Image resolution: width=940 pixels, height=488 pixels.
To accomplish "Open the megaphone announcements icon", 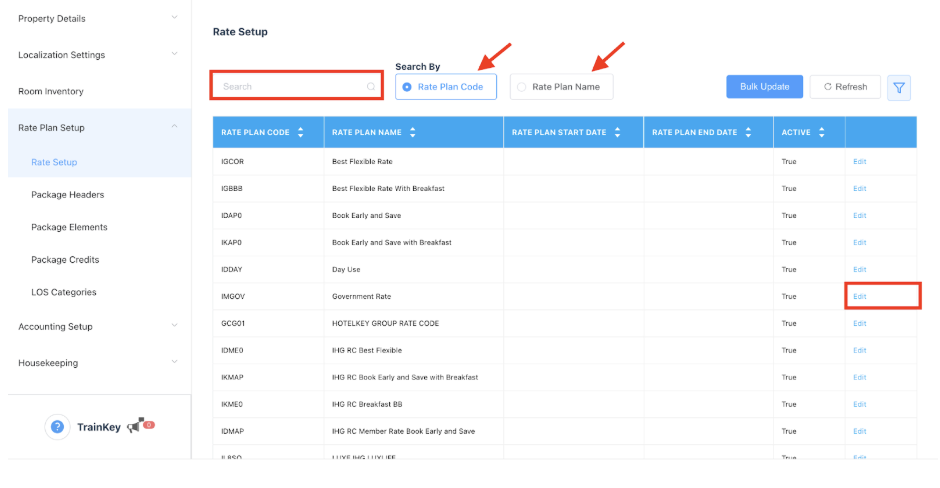I will coord(135,427).
